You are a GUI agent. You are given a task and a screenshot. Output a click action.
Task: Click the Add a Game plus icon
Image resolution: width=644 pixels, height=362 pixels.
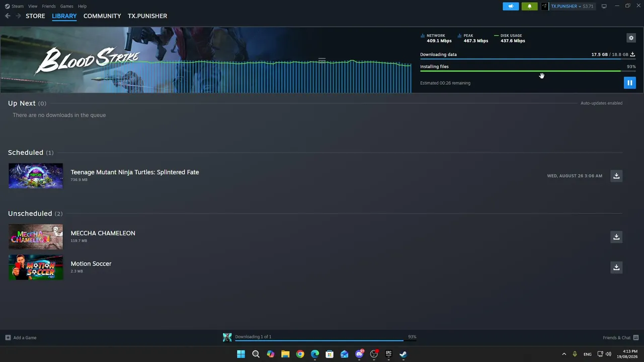coord(8,338)
